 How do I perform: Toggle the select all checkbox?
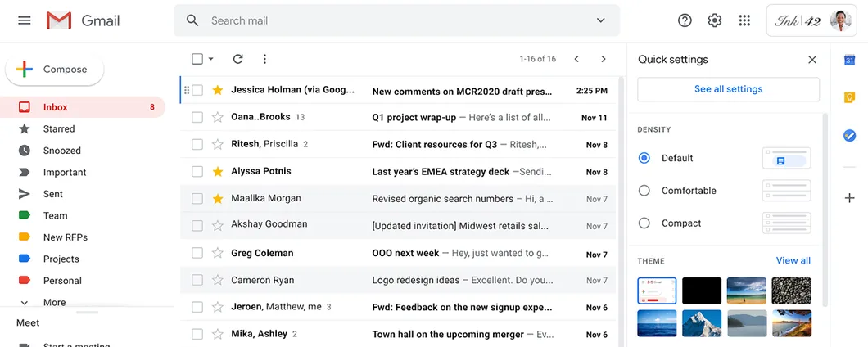tap(197, 59)
